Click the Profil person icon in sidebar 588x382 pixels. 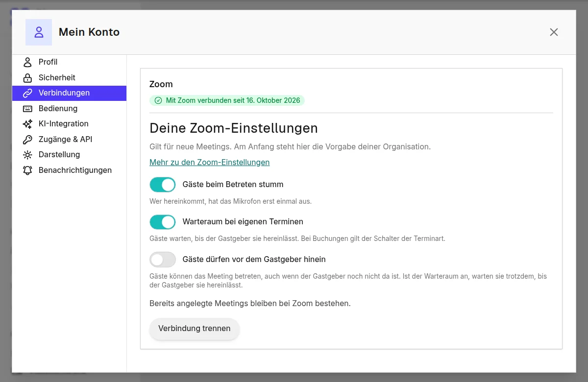(x=27, y=62)
